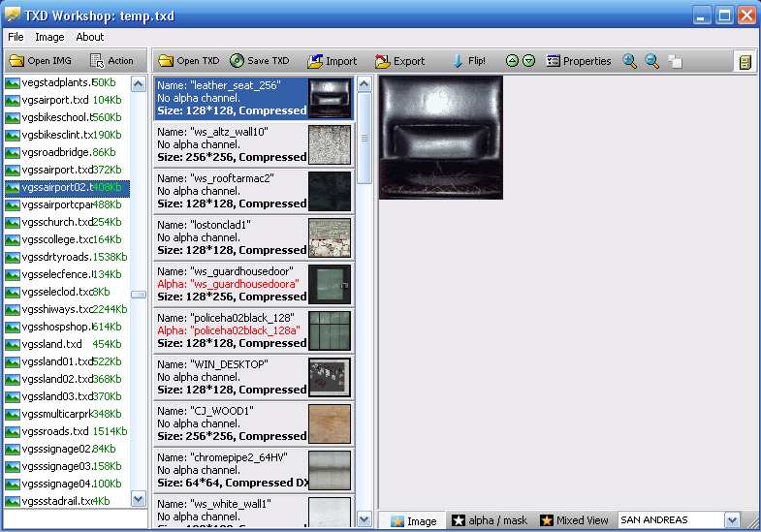
Task: Click the TXD Workshop title bar icon
Action: (13, 16)
